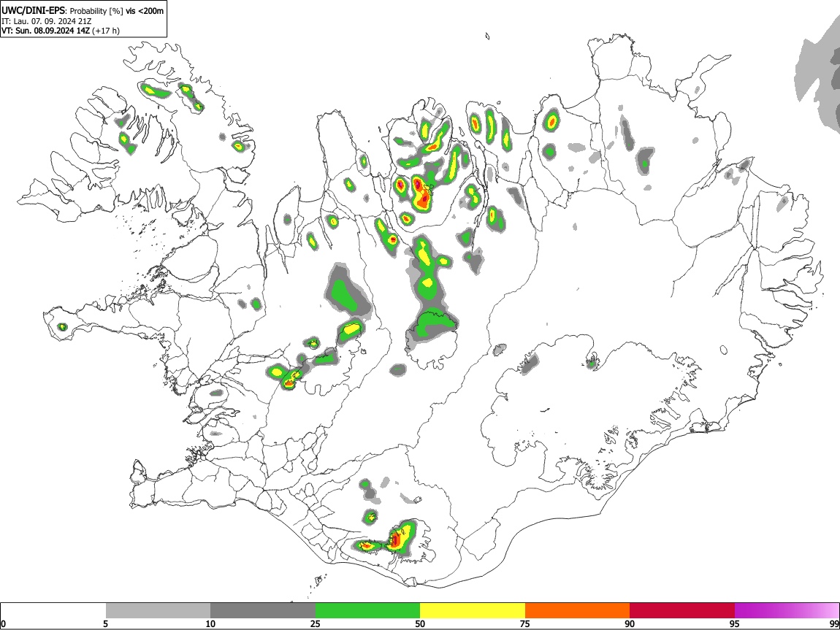Click the 'Probability [%]' label text
Screen dimensions: 840x630
click(x=96, y=11)
